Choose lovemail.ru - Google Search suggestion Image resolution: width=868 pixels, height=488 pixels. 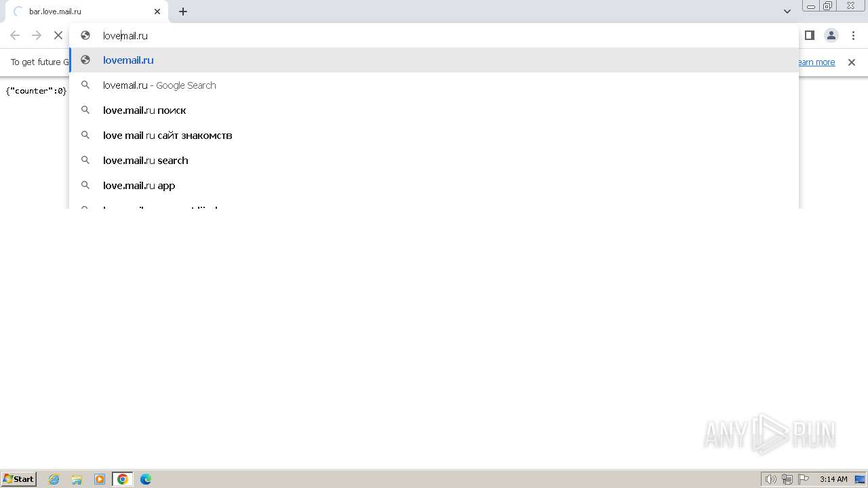tap(434, 85)
